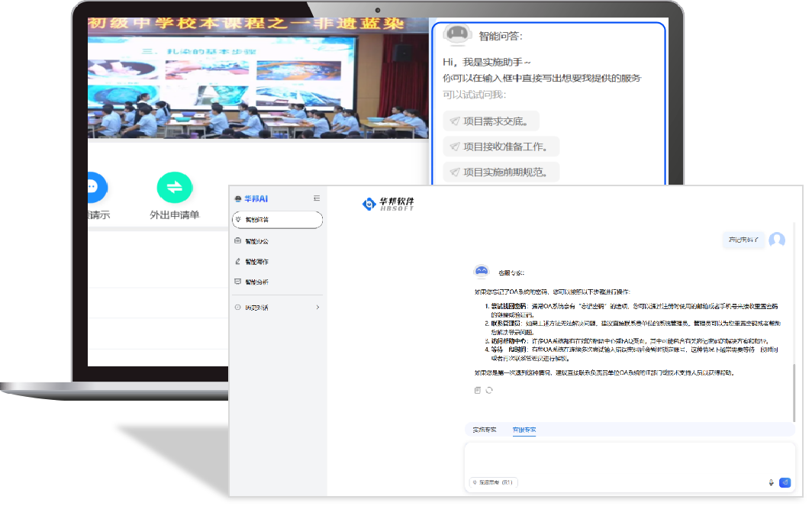Collapse the sidebar with hamburger icon

pyautogui.click(x=317, y=198)
